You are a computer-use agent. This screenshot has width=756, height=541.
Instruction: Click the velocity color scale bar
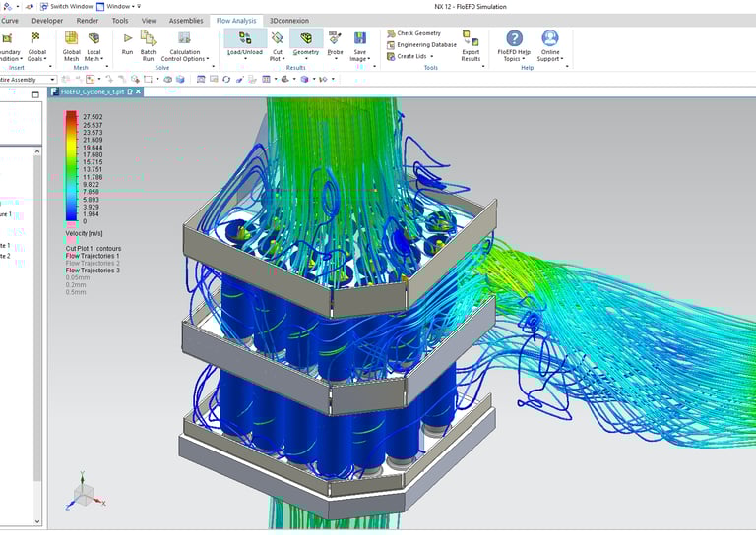click(x=71, y=166)
